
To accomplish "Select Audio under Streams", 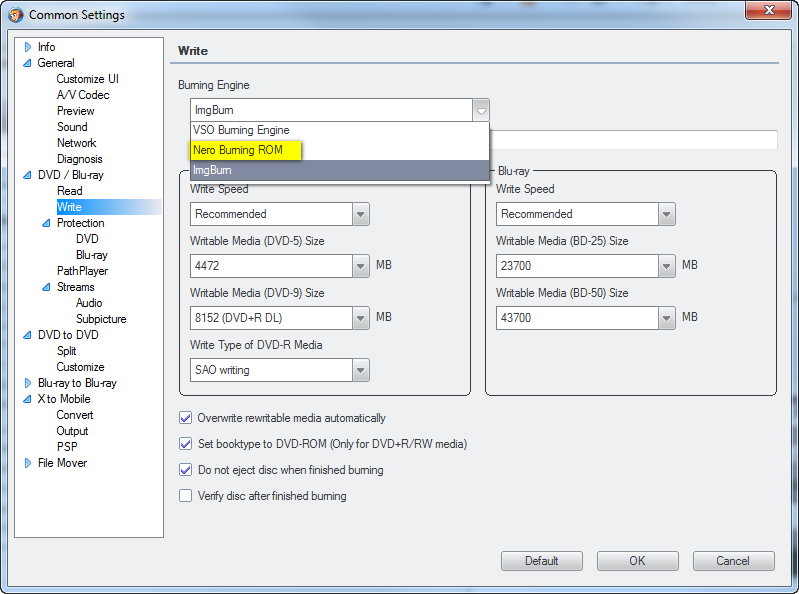I will point(89,303).
